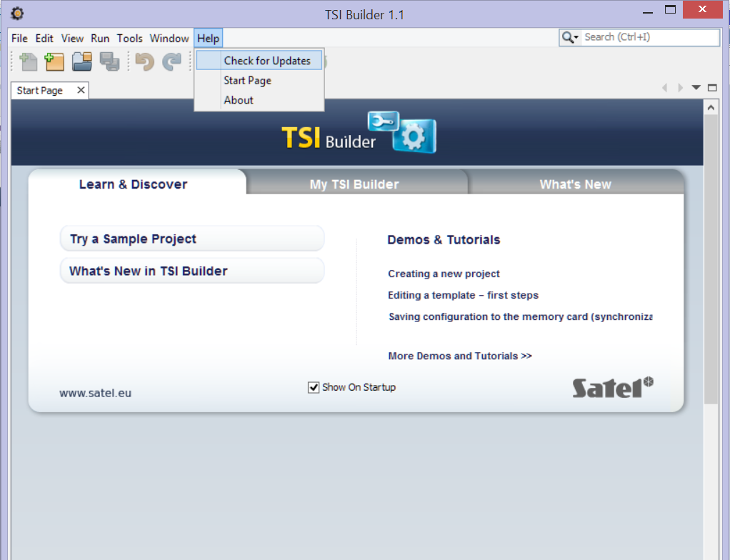Click the scroll documents right arrow

[680, 88]
